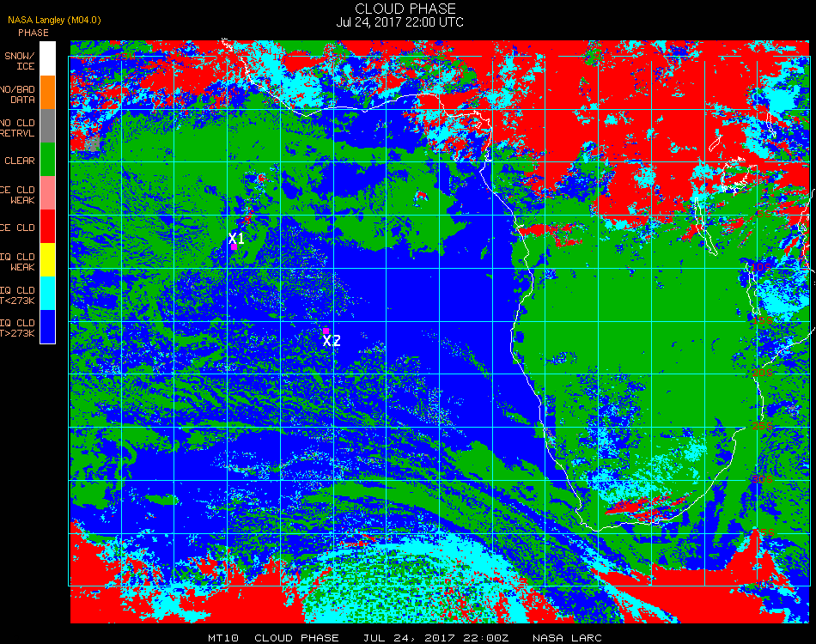Click the red ICE CLD legend swatch
The height and width of the screenshot is (644, 816).
tap(47, 227)
